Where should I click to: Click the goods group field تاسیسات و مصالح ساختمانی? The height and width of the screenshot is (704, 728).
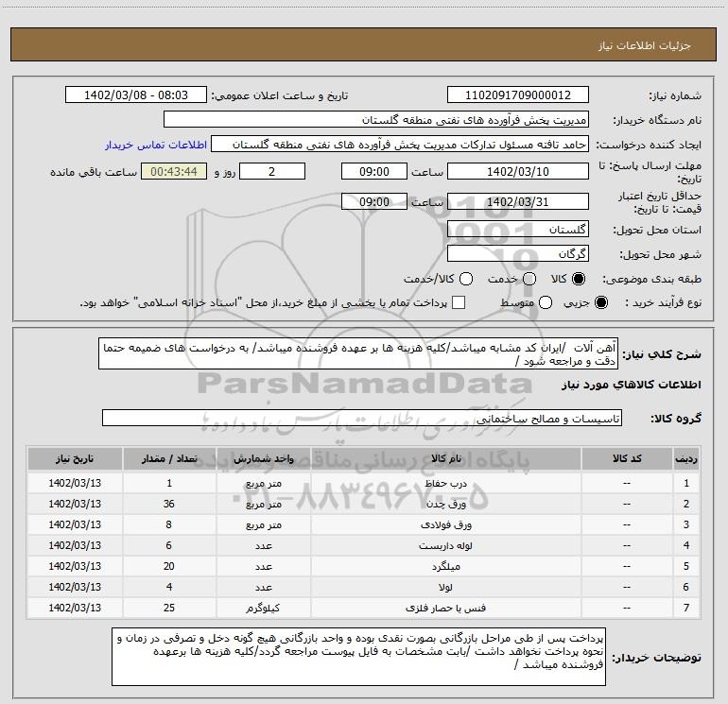(x=362, y=418)
